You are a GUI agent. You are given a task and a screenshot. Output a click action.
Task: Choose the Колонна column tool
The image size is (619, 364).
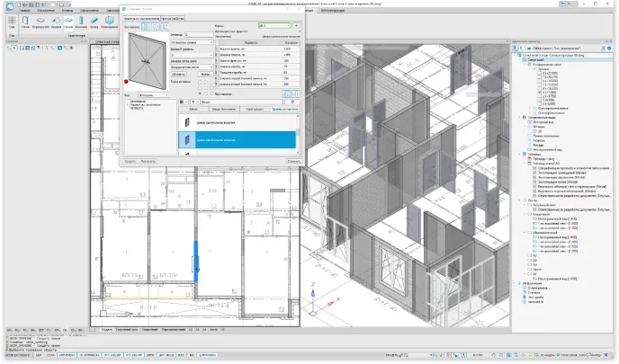81,20
